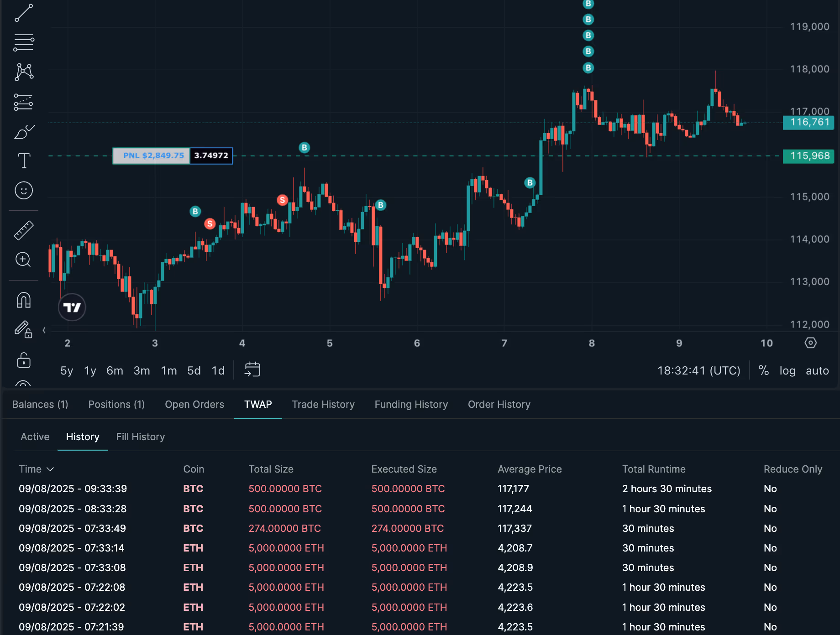
Task: Open the go-to-date calendar picker
Action: (x=252, y=370)
